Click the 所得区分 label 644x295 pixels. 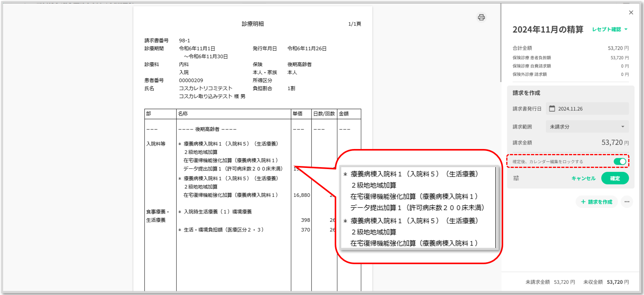[x=262, y=80]
